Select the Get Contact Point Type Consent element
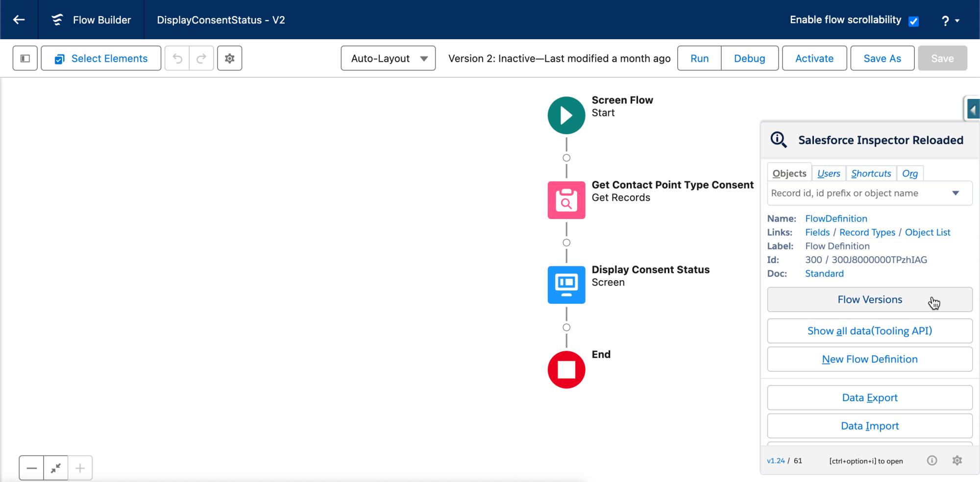This screenshot has height=482, width=980. point(566,200)
